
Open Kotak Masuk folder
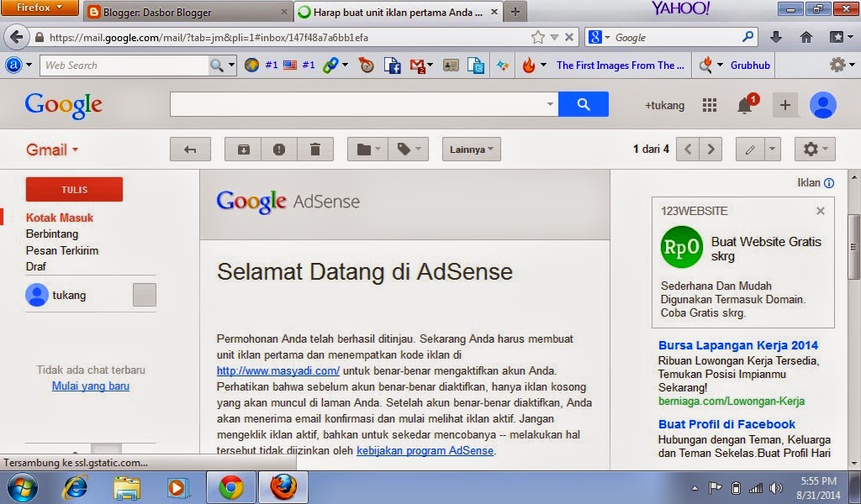tap(60, 218)
